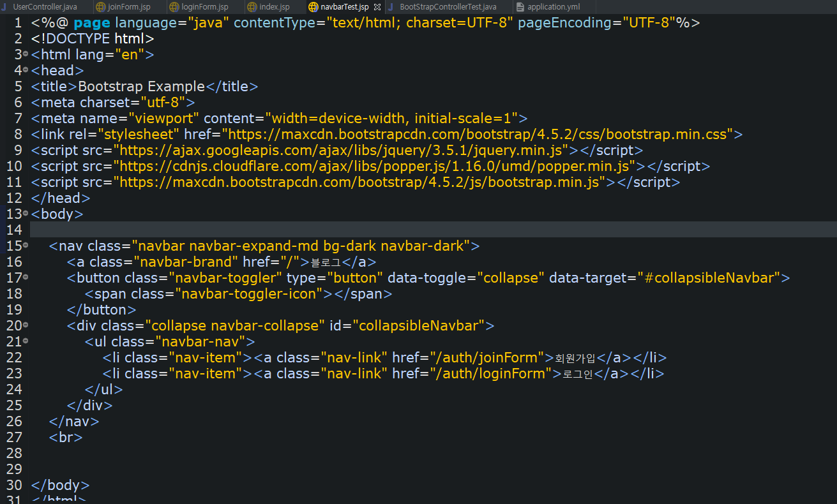
Task: Collapse the button element fold at line 17
Action: (26, 277)
